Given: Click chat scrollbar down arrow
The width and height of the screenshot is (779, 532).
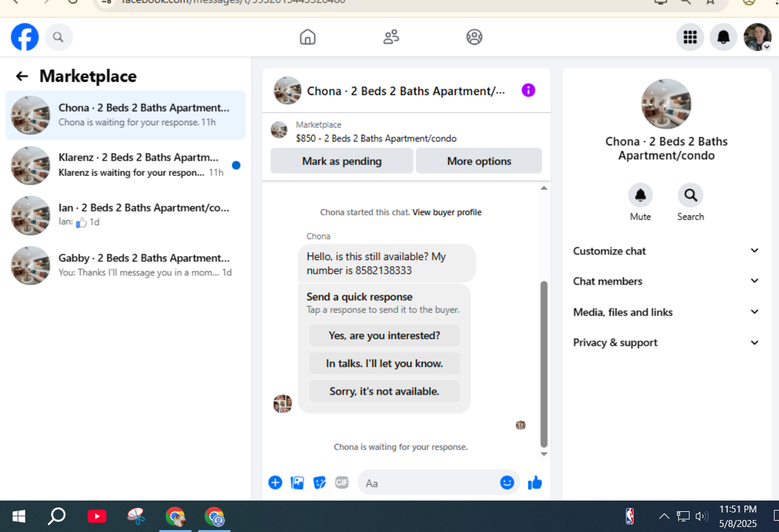Looking at the screenshot, I should [544, 454].
